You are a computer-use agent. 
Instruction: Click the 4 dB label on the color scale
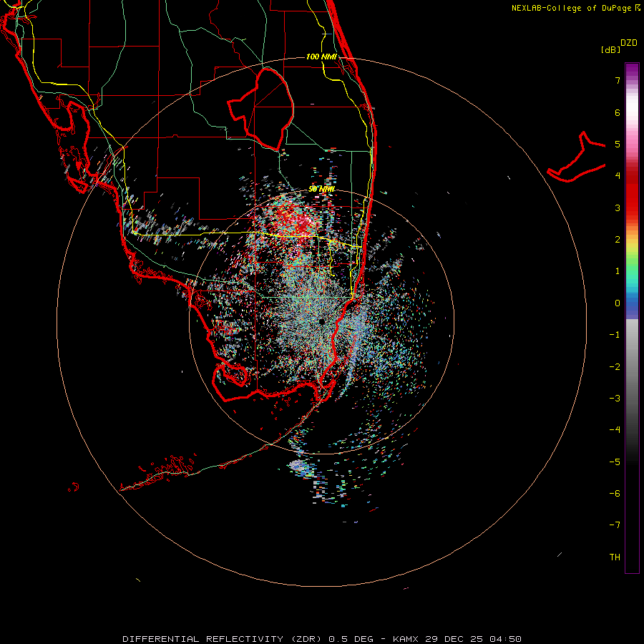pyautogui.click(x=618, y=176)
